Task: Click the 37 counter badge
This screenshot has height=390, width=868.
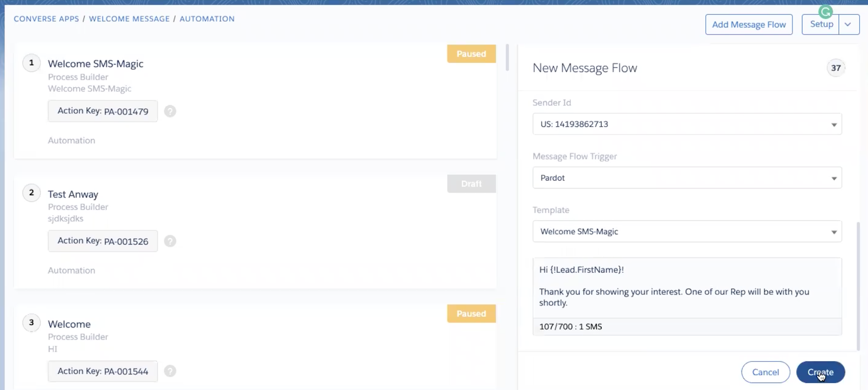Action: tap(835, 68)
